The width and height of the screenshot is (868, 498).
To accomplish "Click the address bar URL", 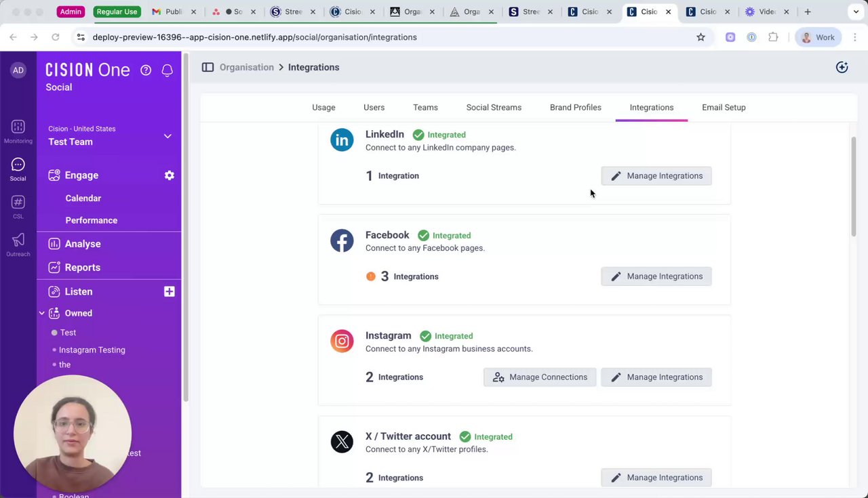I will click(255, 37).
